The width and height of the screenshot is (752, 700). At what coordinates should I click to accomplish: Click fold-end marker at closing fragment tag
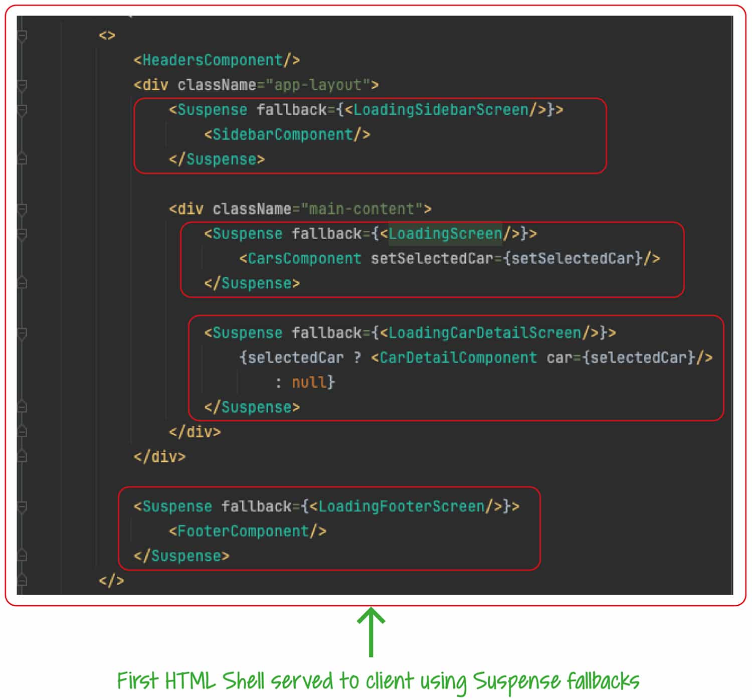coord(22,581)
